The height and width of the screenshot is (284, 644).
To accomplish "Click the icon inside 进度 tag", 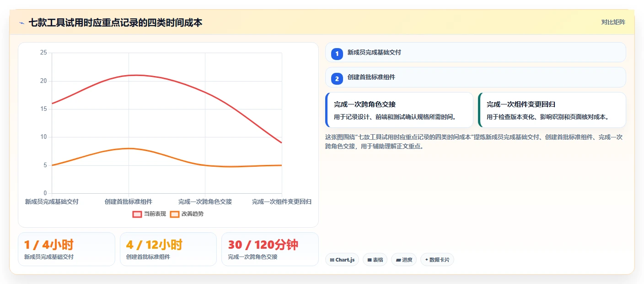I will pyautogui.click(x=398, y=260).
